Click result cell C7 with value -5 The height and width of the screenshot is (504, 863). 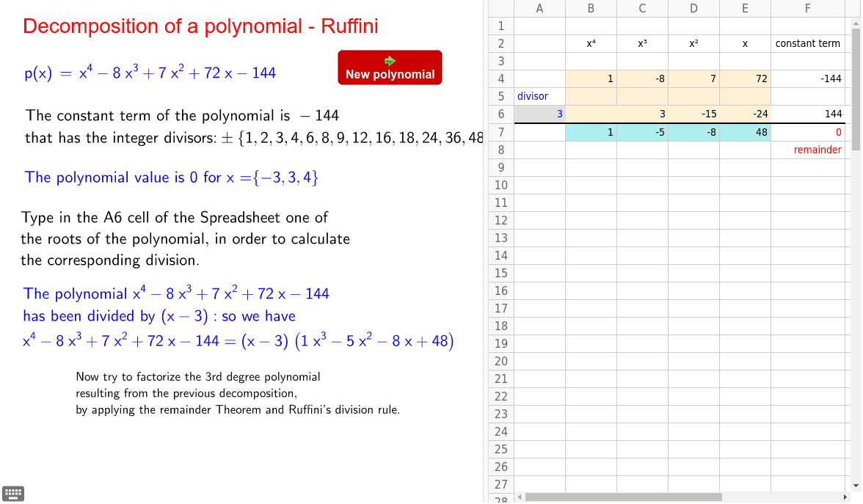click(642, 132)
